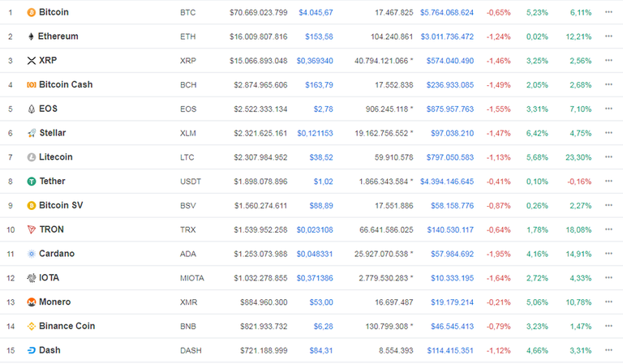Click the EOS logo icon
Screen dimensions: 623x364
tap(32, 109)
